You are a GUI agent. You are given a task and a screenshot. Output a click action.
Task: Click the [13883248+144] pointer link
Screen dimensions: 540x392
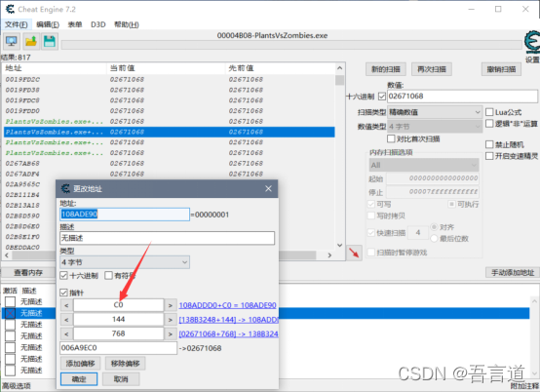[228, 320]
